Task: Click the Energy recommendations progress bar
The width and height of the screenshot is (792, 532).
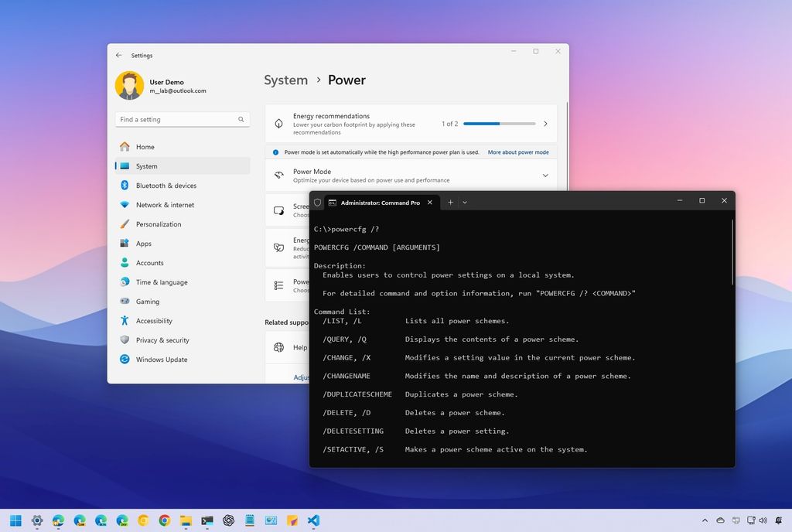Action: [497, 123]
